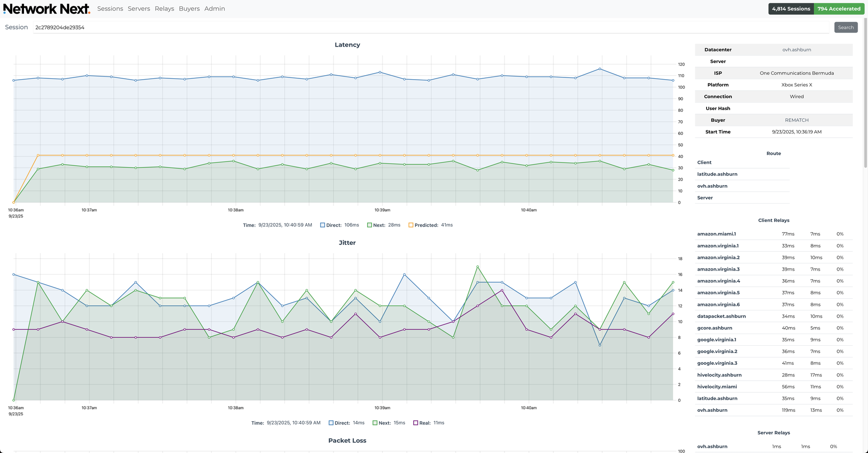Select latitude.ashburn in the Route list

point(717,174)
